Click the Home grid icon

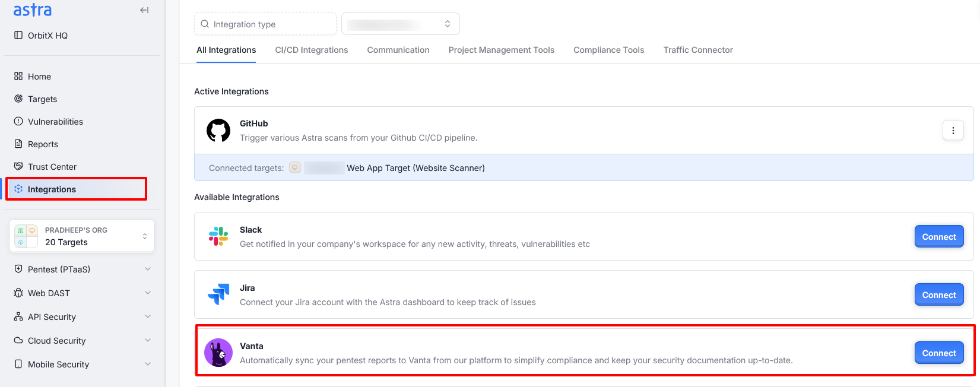click(x=18, y=76)
